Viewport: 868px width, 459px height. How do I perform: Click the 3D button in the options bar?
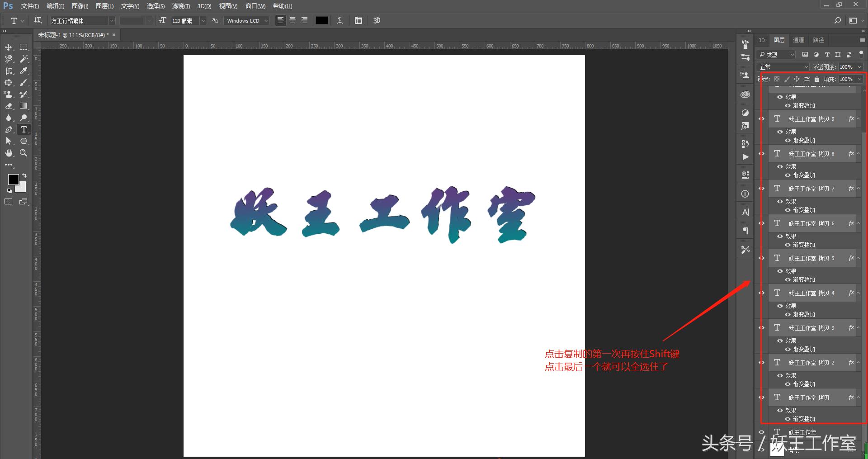(x=377, y=20)
